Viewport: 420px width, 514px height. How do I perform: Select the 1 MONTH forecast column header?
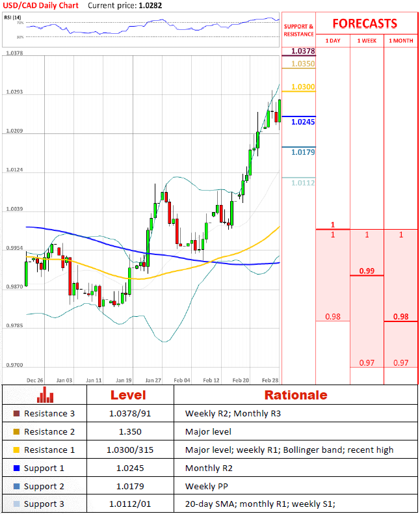click(x=400, y=40)
